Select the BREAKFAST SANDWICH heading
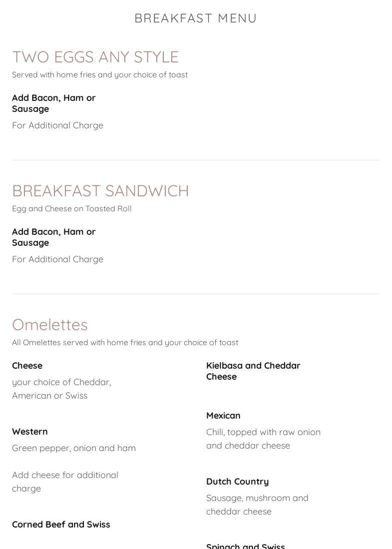This screenshot has width=392, height=549. pos(100,191)
